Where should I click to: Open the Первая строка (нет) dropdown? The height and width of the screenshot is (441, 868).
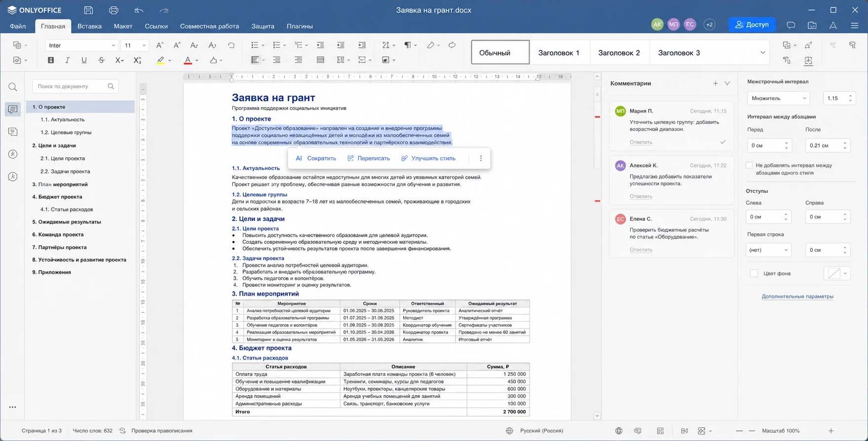(768, 250)
